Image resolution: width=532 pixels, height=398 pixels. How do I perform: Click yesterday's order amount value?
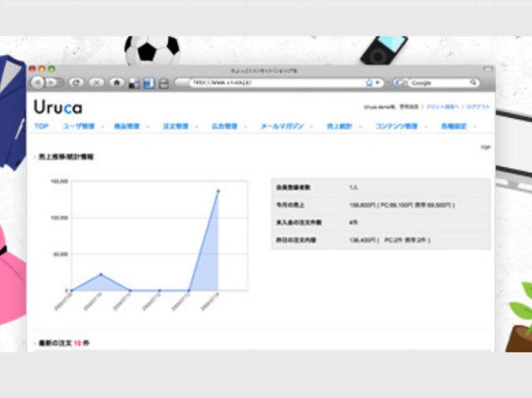point(390,240)
